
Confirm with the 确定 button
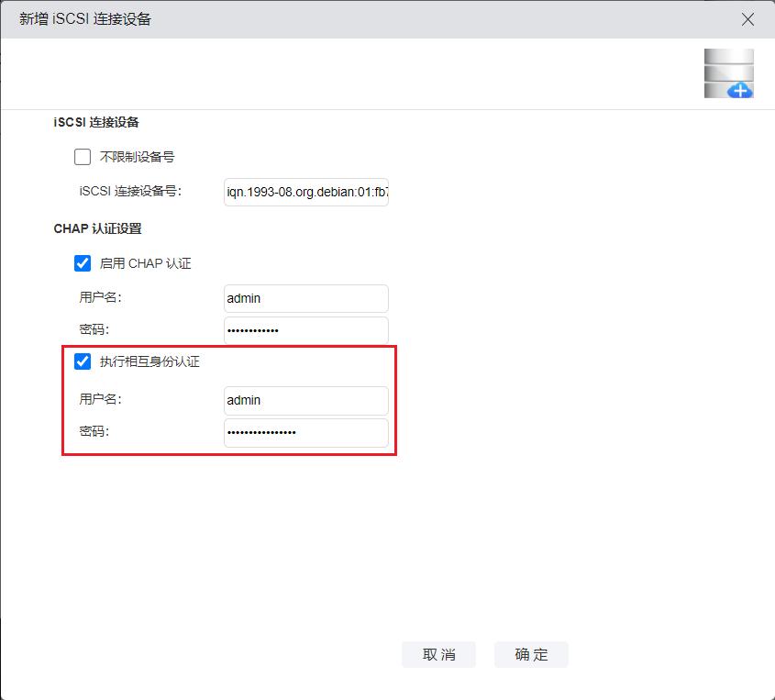(x=531, y=654)
